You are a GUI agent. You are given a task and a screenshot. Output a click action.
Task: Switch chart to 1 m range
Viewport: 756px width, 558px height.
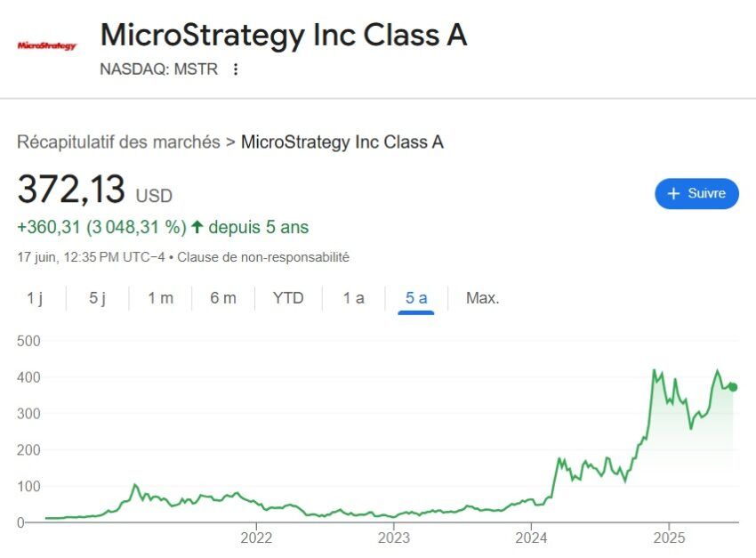[161, 298]
